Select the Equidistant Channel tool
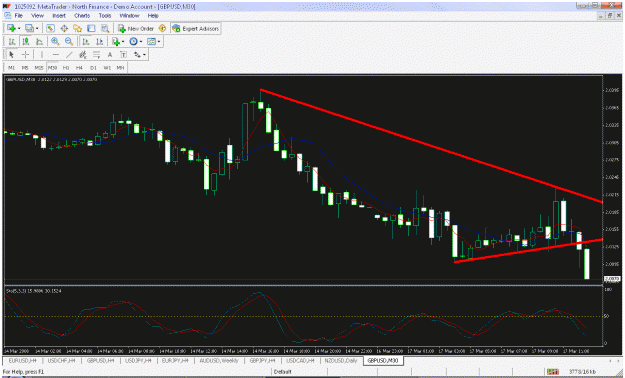 [x=83, y=55]
